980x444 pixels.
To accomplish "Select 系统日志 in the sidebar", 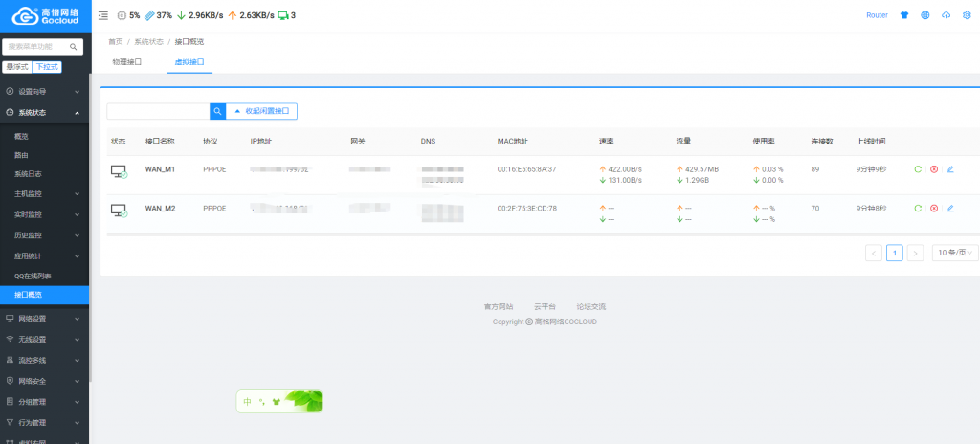I will [28, 174].
